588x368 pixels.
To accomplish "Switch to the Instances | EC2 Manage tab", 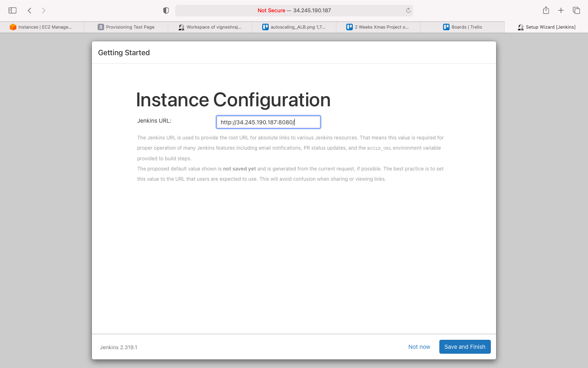I will 42,27.
